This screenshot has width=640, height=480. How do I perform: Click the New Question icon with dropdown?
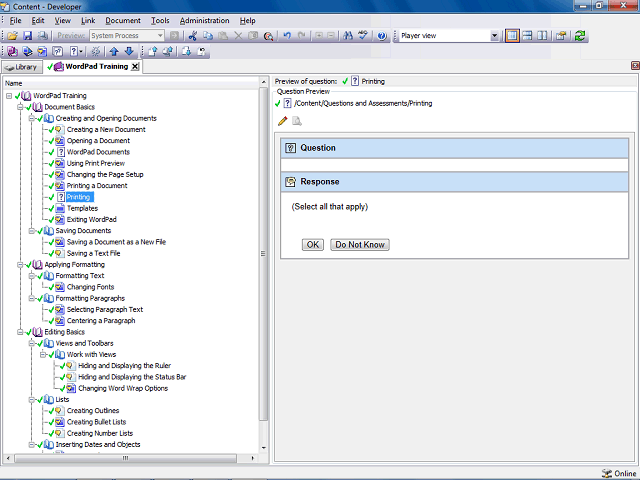pos(76,51)
